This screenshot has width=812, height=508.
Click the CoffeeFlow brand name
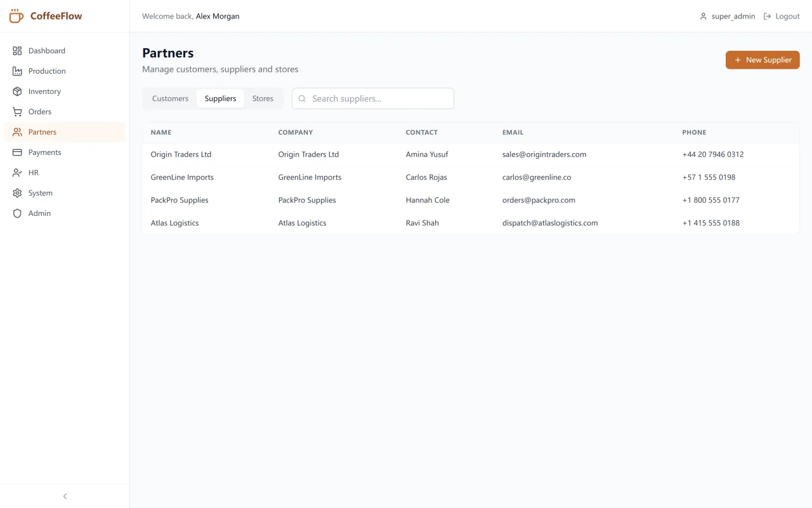[x=56, y=16]
